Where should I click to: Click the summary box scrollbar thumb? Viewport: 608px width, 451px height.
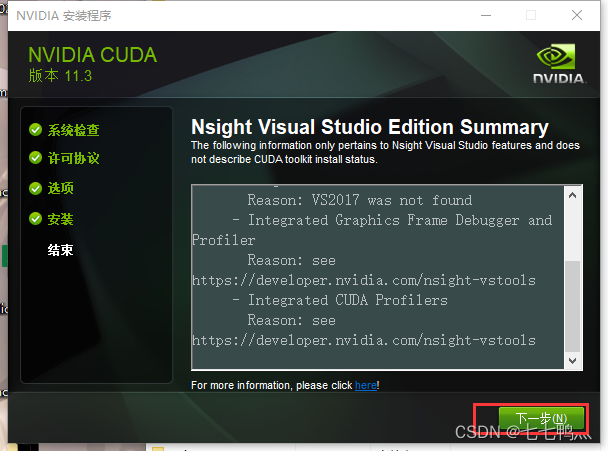(572, 306)
